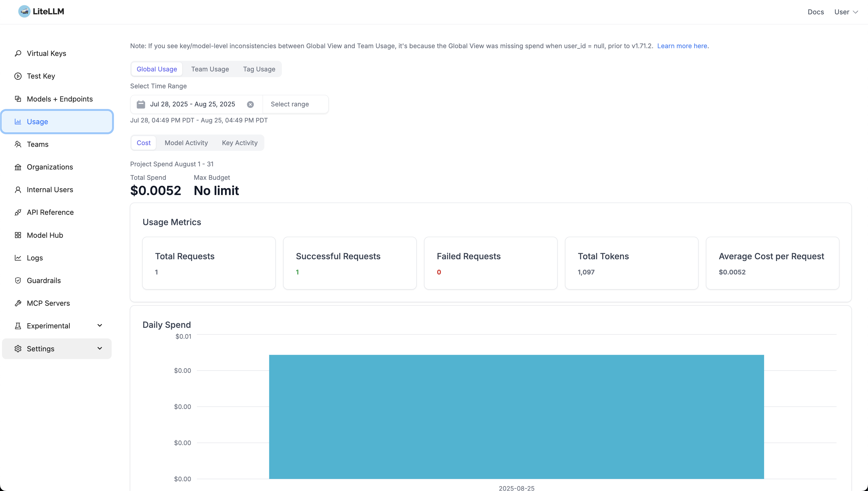The image size is (868, 491).
Task: Switch to the Model Activity tab
Action: point(186,143)
